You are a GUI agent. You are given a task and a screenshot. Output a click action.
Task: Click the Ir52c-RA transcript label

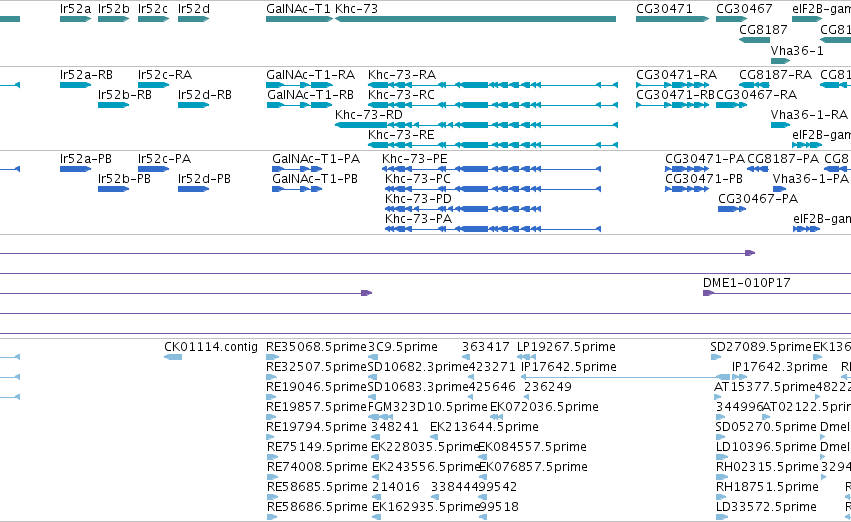coord(165,74)
